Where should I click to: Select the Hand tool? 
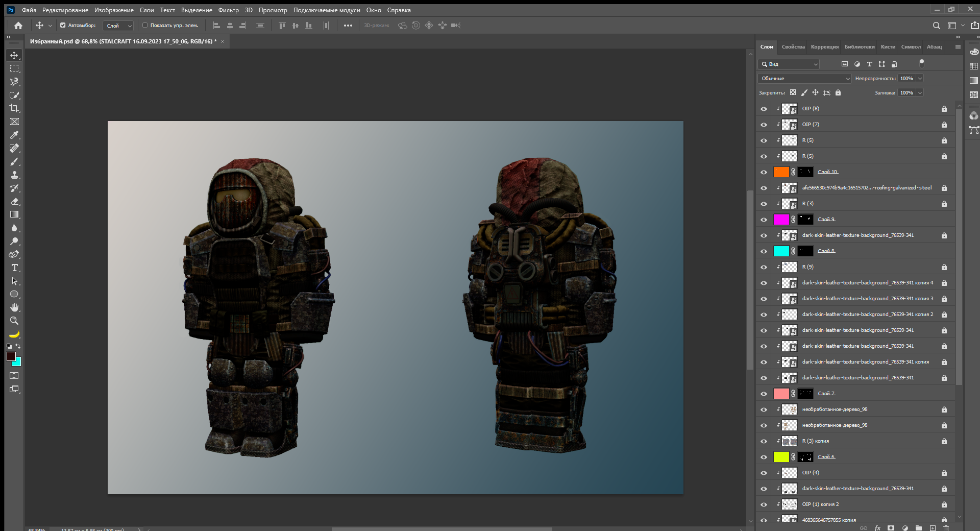pos(14,307)
